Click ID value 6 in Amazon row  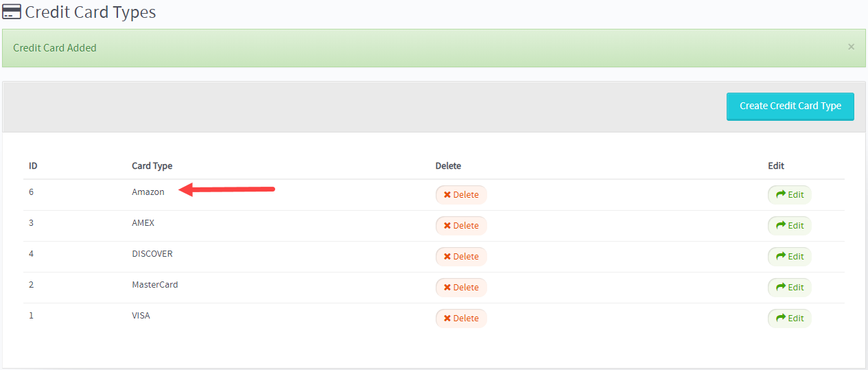point(32,192)
